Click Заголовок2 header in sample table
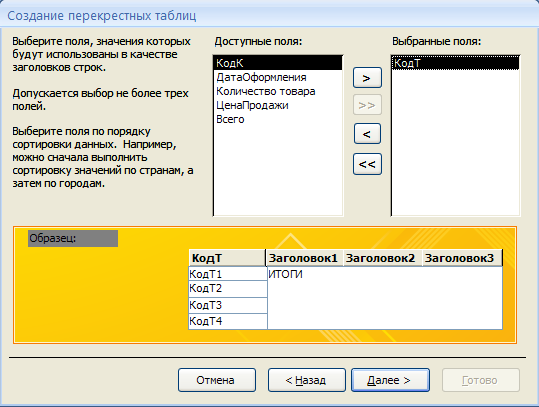The width and height of the screenshot is (539, 407). coord(383,258)
